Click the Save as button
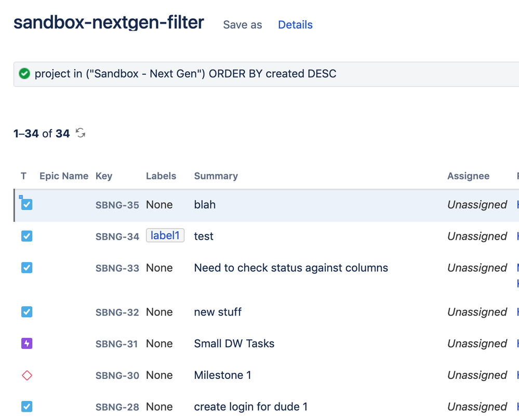 [x=243, y=25]
